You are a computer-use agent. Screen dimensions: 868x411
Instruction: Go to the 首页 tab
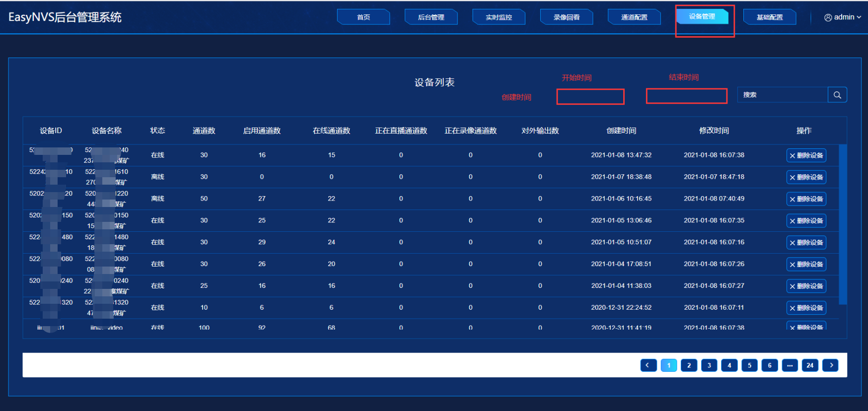[x=363, y=17]
